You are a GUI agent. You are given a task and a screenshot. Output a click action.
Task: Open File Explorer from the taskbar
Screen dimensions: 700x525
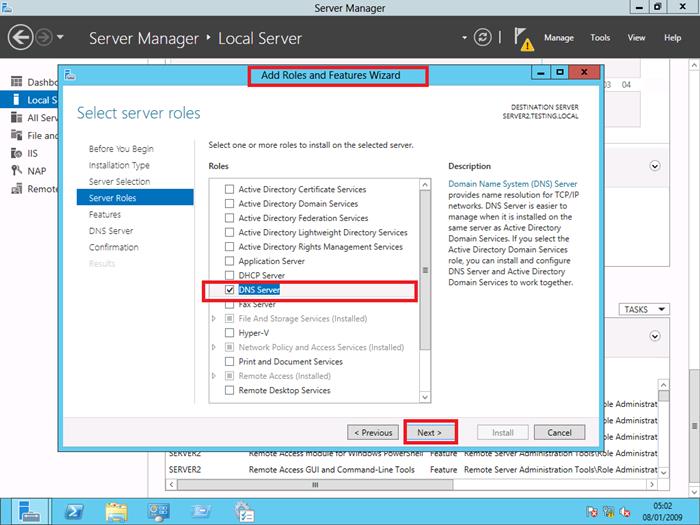116,512
